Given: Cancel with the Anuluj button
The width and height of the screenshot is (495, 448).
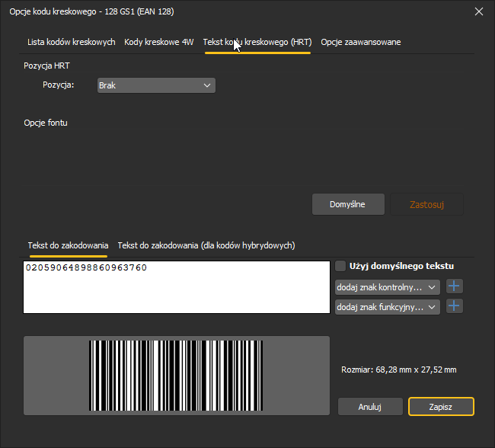Looking at the screenshot, I should click(x=370, y=407).
